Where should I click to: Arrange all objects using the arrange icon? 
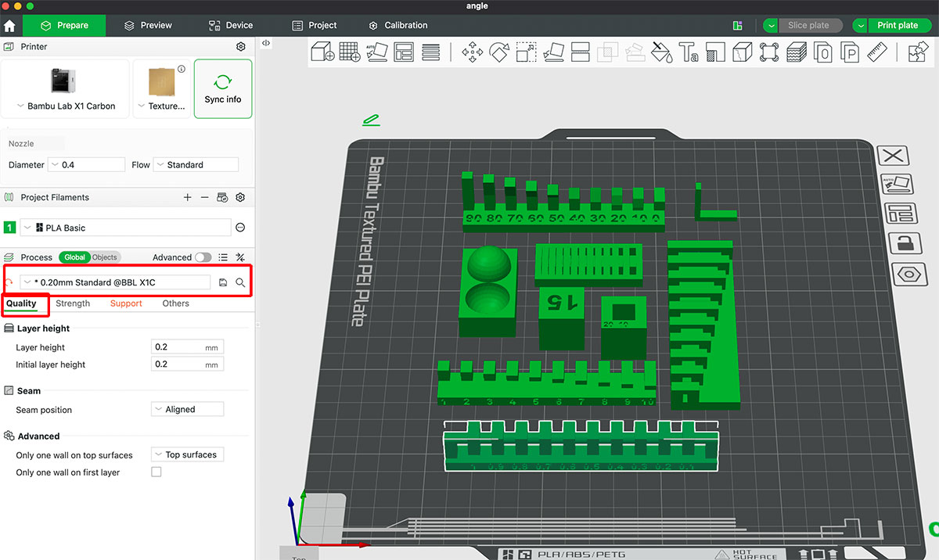pyautogui.click(x=404, y=52)
